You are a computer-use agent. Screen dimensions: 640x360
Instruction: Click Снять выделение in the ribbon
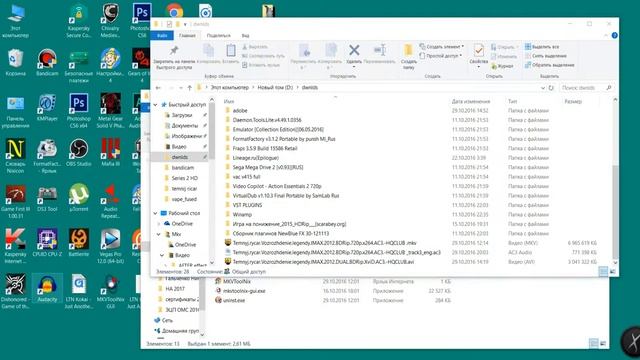point(546,56)
